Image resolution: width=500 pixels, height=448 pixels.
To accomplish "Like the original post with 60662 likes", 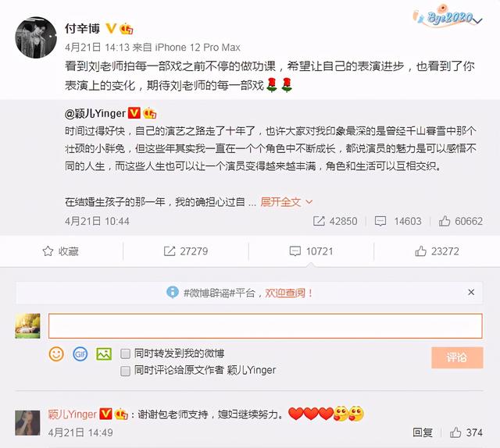I will point(461,221).
